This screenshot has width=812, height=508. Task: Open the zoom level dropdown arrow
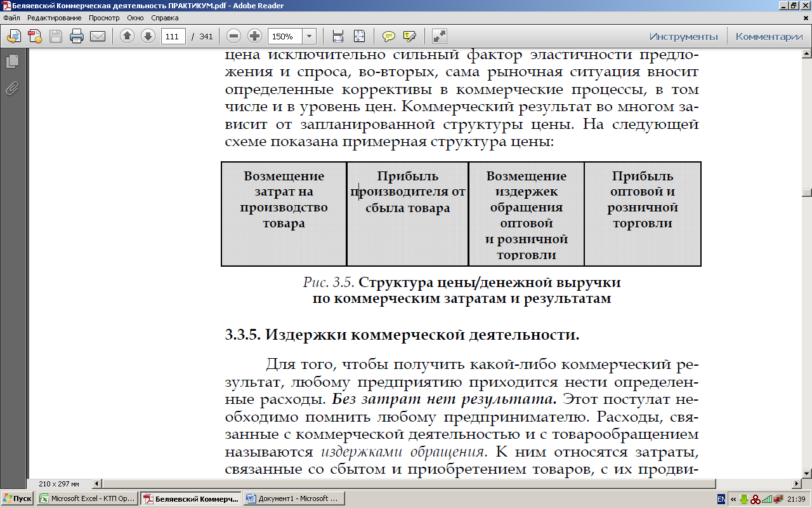(x=310, y=36)
